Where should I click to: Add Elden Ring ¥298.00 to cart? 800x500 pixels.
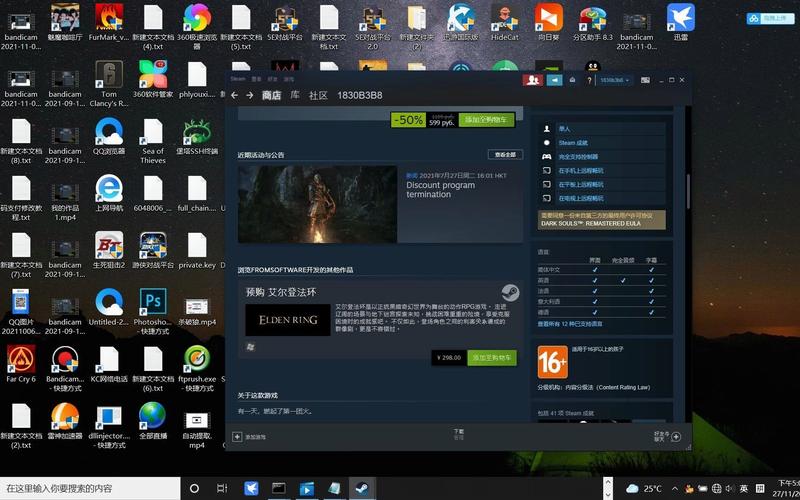click(x=492, y=358)
